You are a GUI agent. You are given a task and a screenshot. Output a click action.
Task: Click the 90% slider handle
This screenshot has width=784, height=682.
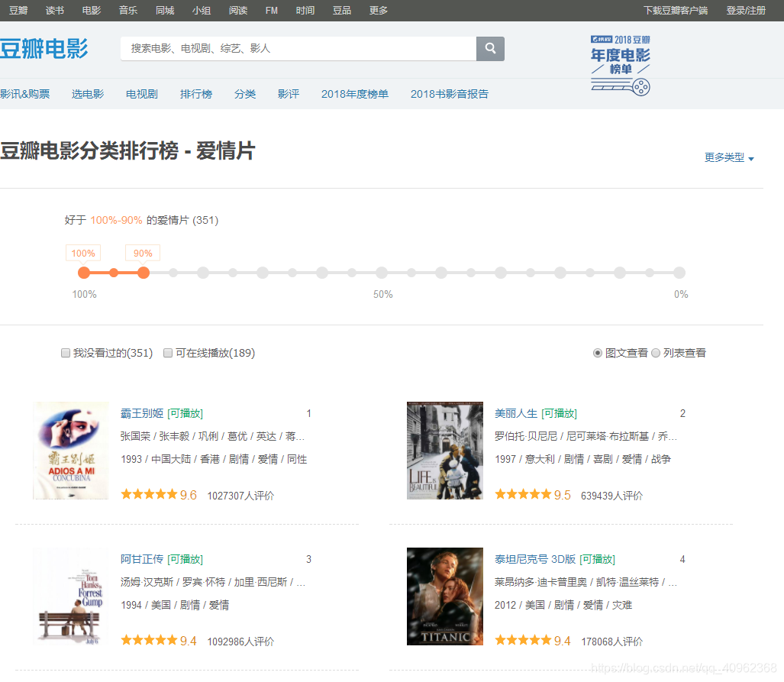pyautogui.click(x=144, y=273)
